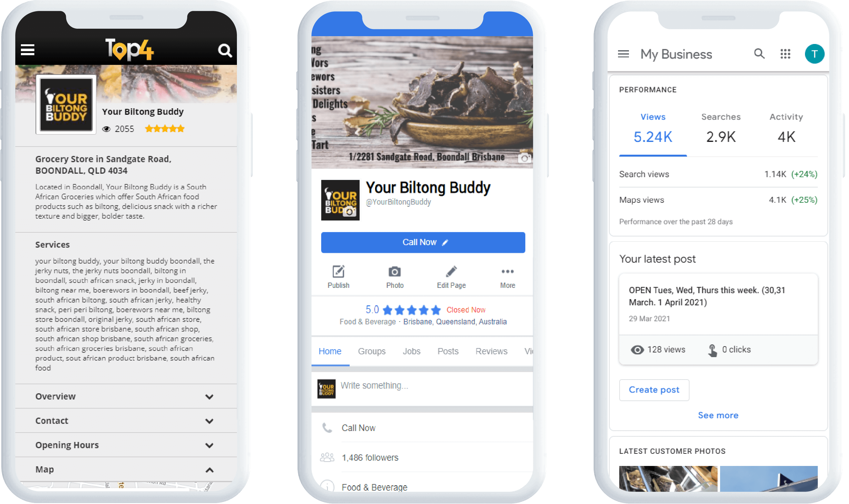Select the Home tab on Facebook page
Image resolution: width=849 pixels, height=504 pixels.
330,351
